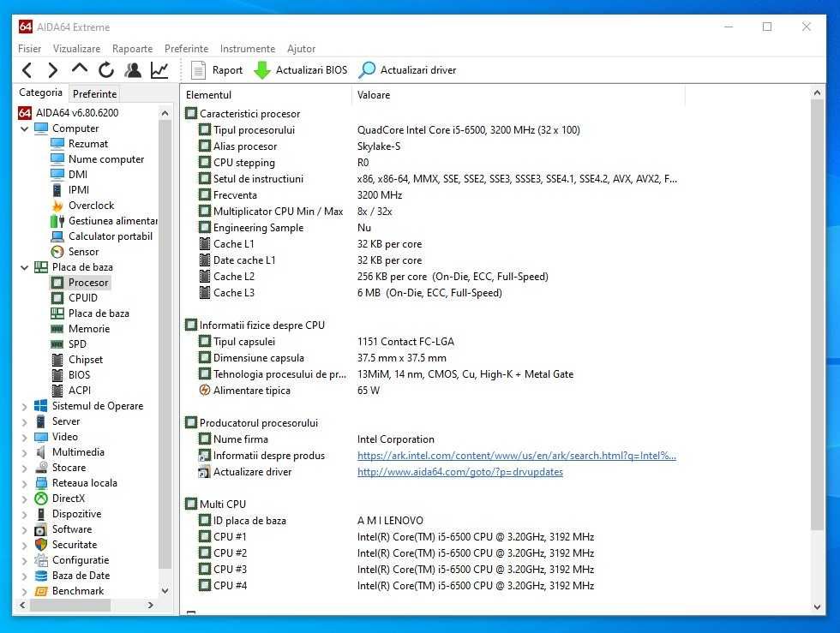The height and width of the screenshot is (633, 840).
Task: Open the ACPI tree item
Action: (x=79, y=391)
